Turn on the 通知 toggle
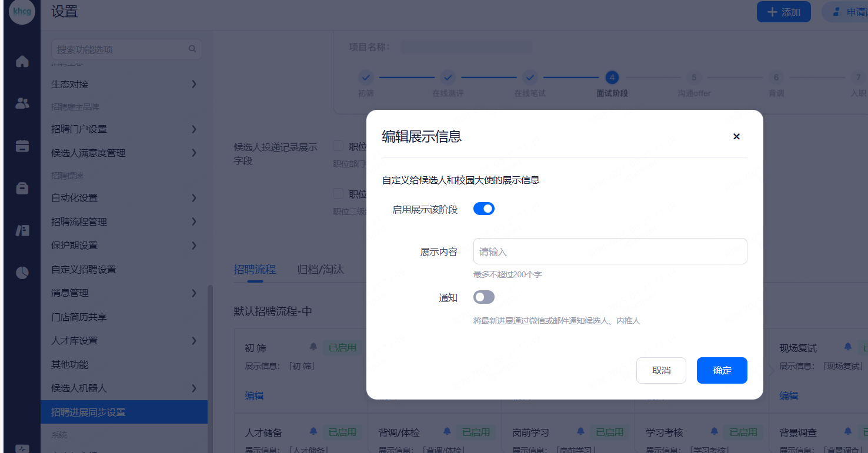Screen dimensions: 868x453 (483, 297)
